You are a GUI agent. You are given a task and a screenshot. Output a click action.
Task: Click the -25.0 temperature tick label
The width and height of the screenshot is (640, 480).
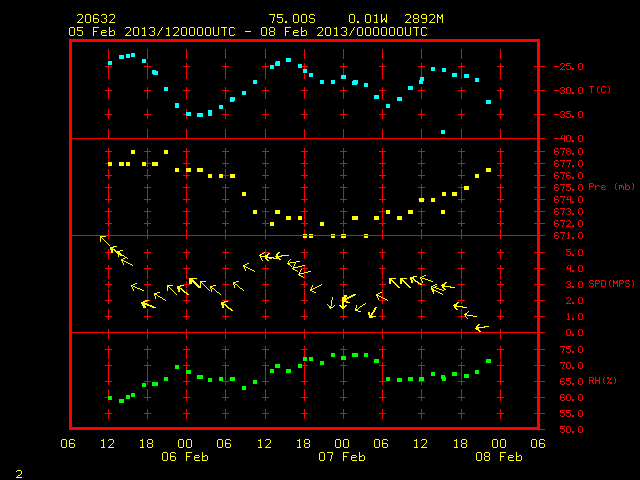click(569, 67)
